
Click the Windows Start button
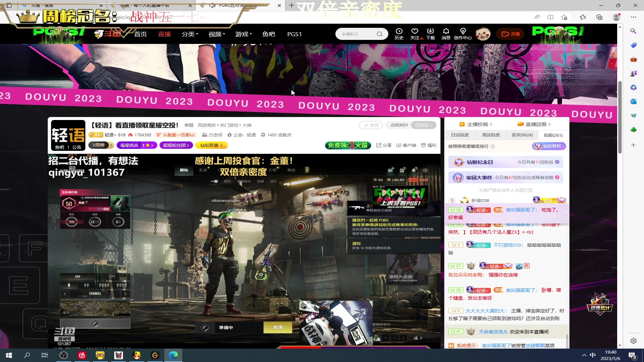(x=9, y=355)
